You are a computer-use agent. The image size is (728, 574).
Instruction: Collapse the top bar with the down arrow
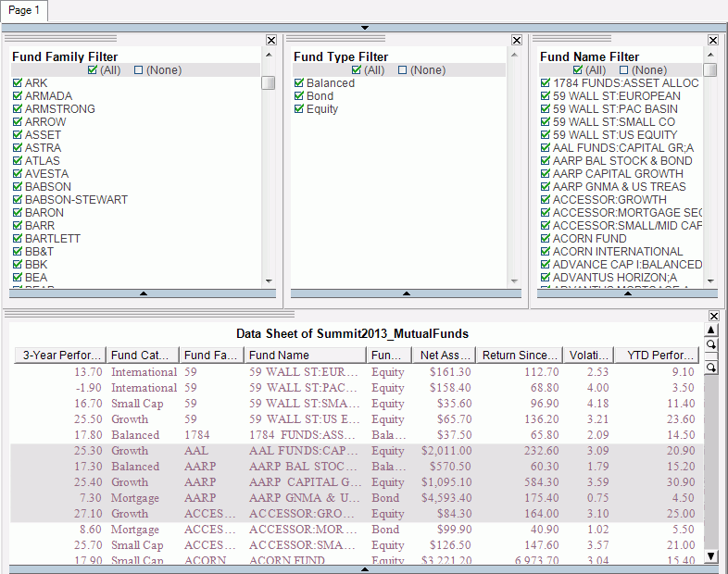[x=365, y=28]
